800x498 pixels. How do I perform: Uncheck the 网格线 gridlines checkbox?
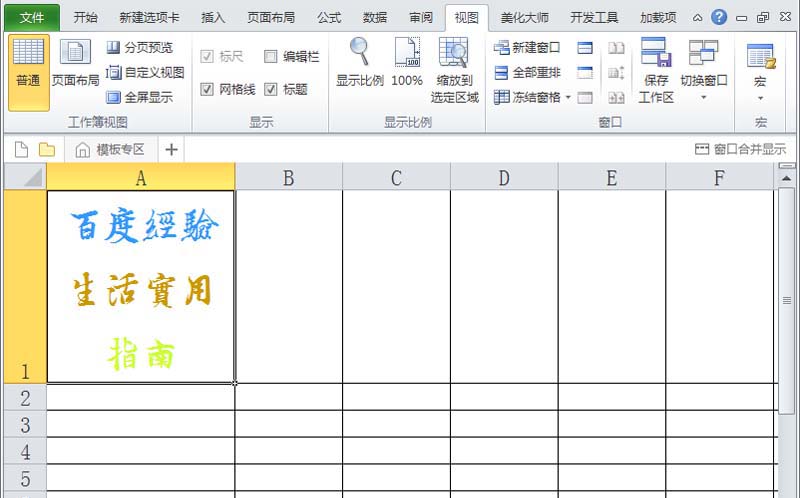[207, 89]
